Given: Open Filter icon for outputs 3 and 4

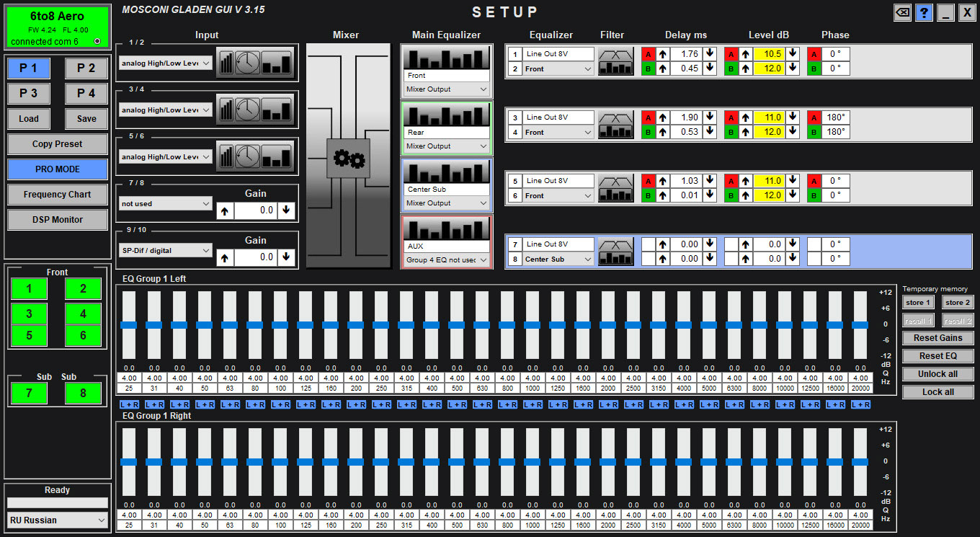Looking at the screenshot, I should click(x=615, y=125).
